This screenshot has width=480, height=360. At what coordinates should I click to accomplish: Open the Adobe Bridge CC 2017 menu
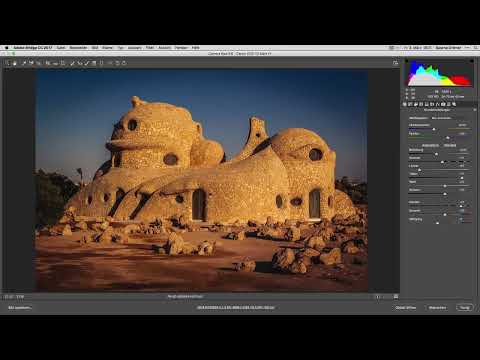point(33,48)
